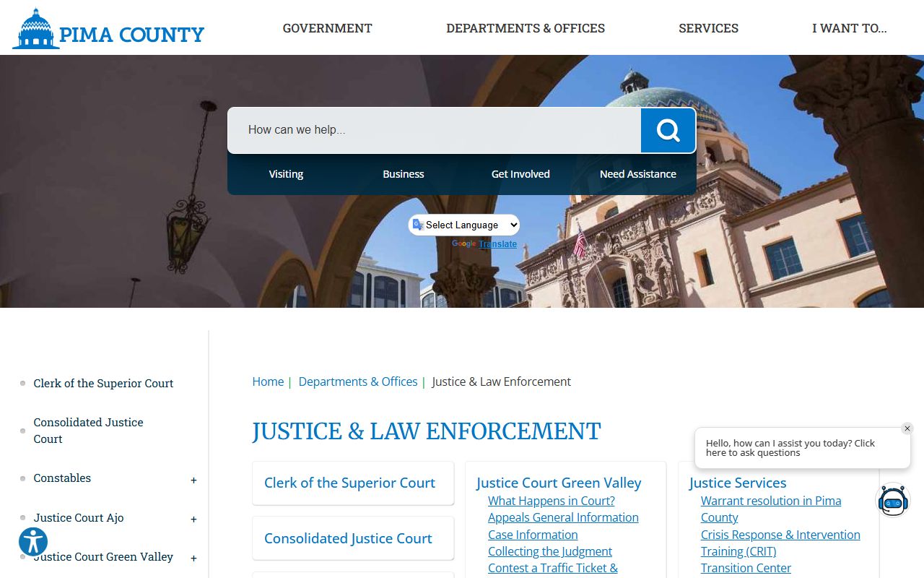Click the 'How can we help...' search field

[435, 130]
